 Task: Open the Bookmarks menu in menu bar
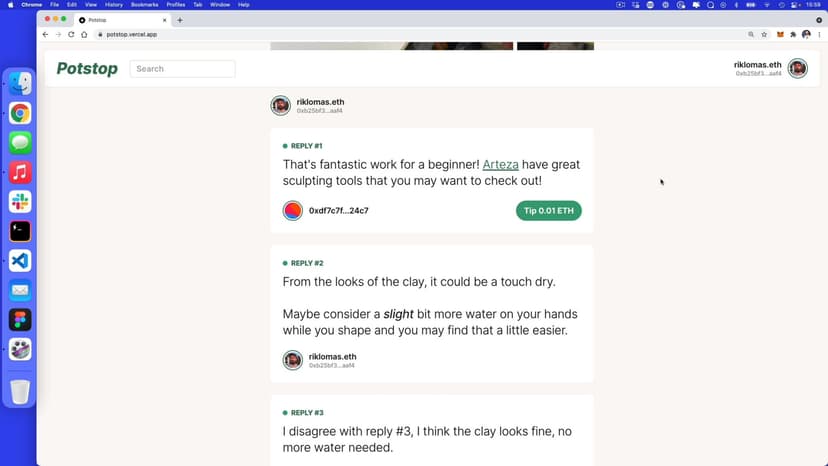tap(145, 5)
